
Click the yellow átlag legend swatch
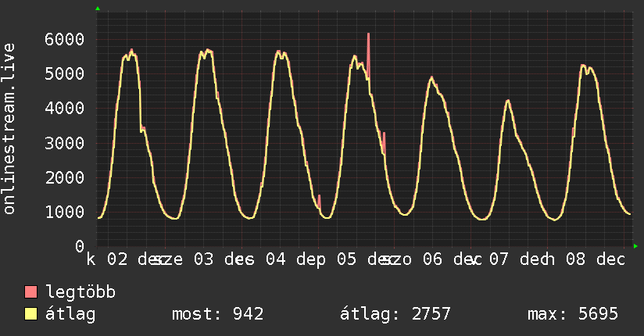click(x=30, y=313)
